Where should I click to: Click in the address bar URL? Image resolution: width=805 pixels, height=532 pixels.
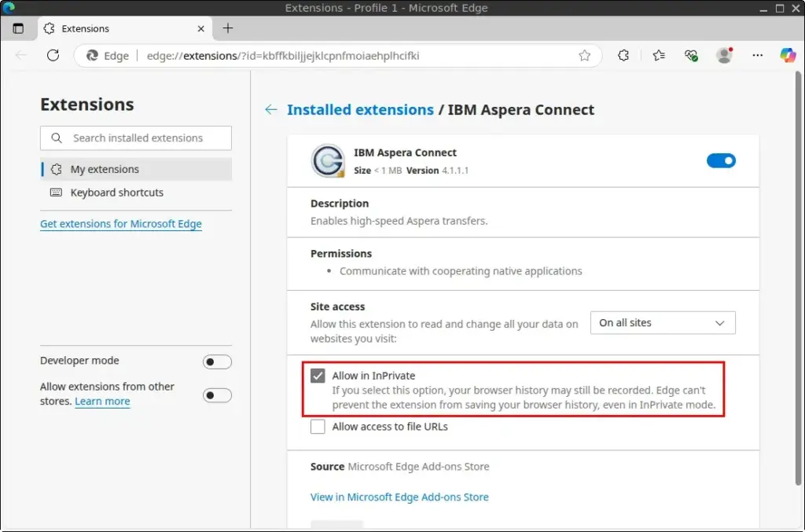pyautogui.click(x=283, y=56)
